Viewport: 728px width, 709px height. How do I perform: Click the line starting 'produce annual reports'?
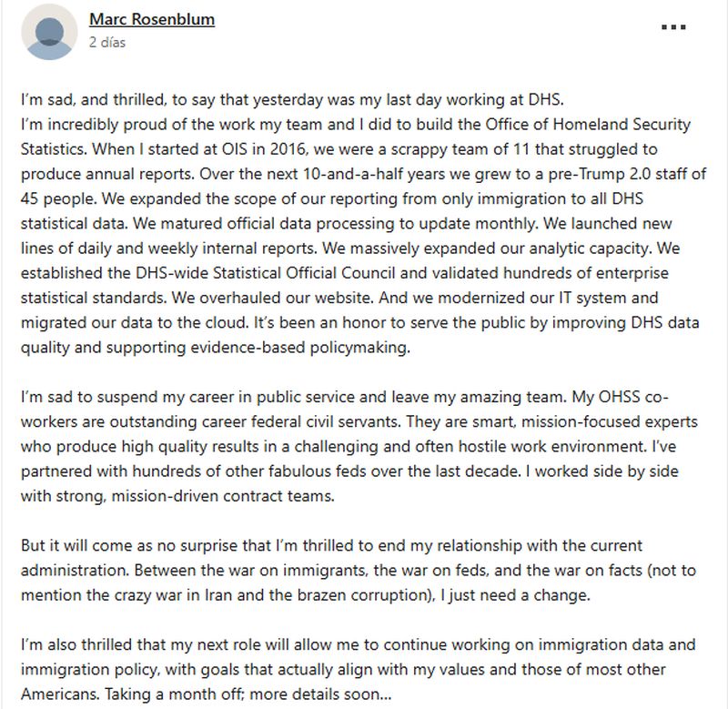point(363,174)
